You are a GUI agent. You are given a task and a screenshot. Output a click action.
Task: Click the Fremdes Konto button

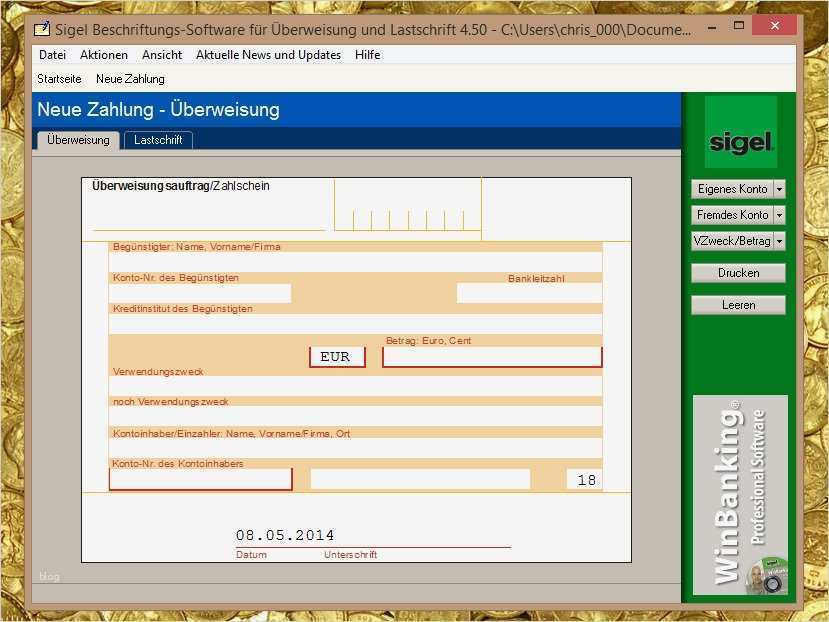pyautogui.click(x=732, y=215)
